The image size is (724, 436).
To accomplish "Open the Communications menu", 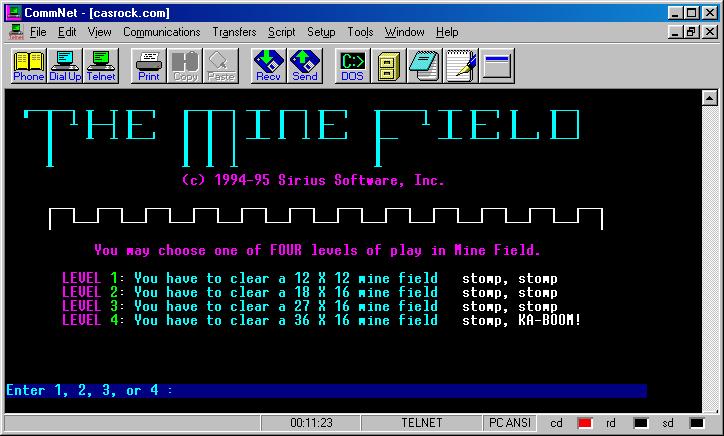I will [x=162, y=32].
